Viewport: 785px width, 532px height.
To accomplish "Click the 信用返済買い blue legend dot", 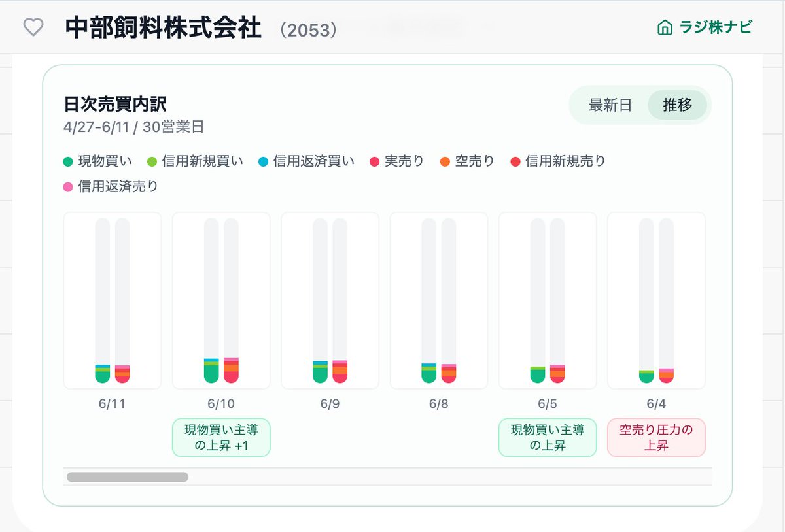I will [263, 161].
